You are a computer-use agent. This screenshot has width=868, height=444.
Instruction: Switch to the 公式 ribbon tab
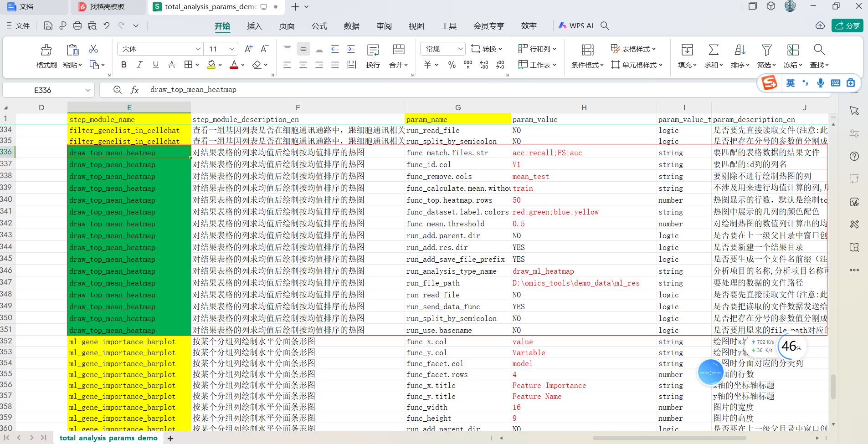pos(319,26)
